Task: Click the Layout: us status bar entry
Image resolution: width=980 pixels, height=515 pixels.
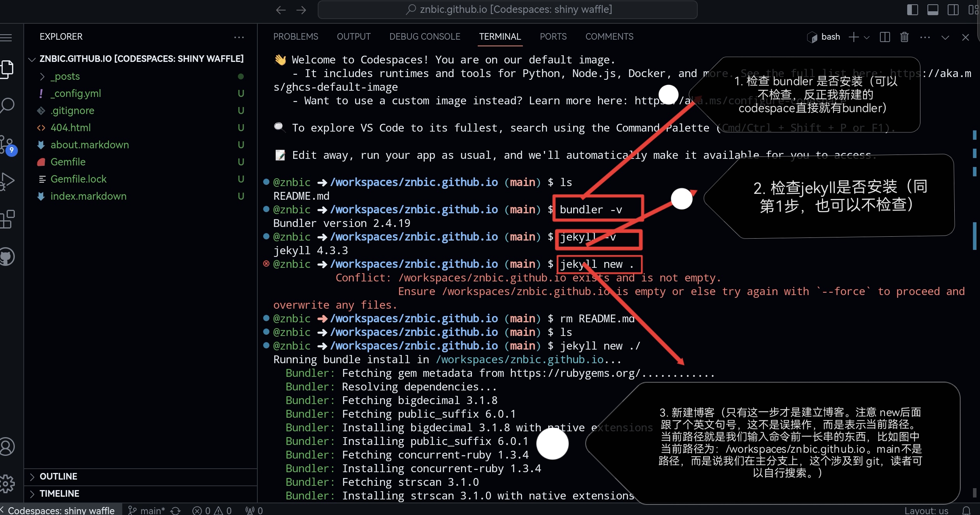Action: click(x=926, y=510)
